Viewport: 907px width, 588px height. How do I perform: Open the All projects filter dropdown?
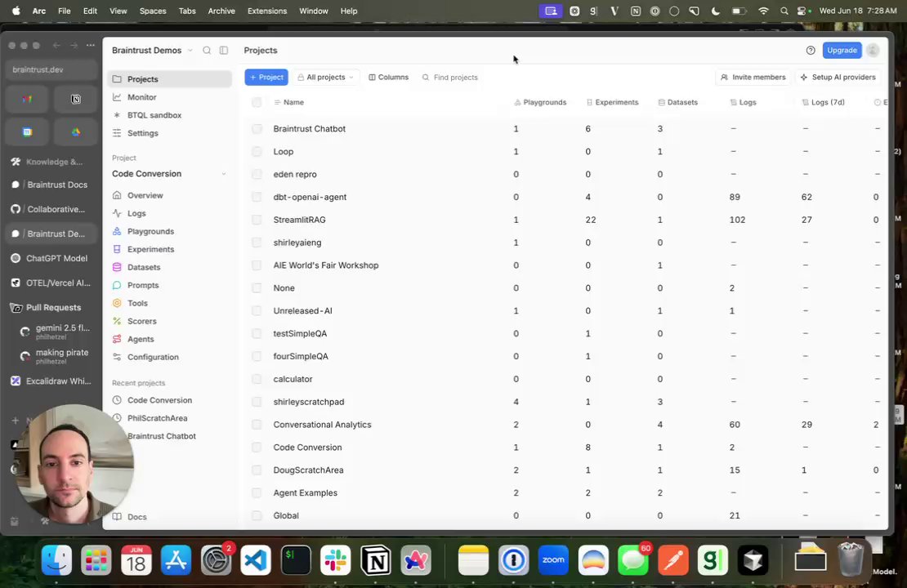tap(326, 77)
